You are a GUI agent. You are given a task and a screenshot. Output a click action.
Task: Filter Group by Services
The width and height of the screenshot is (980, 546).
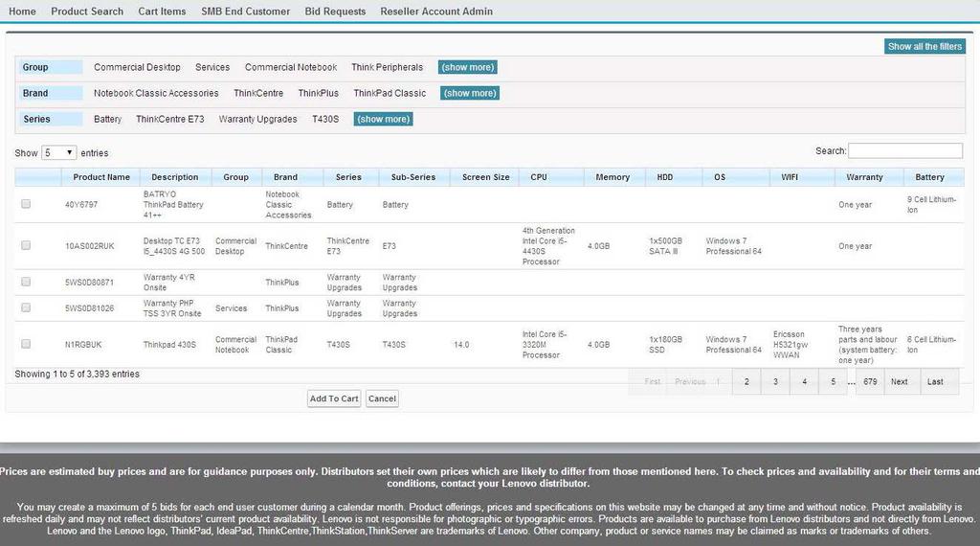(x=212, y=67)
